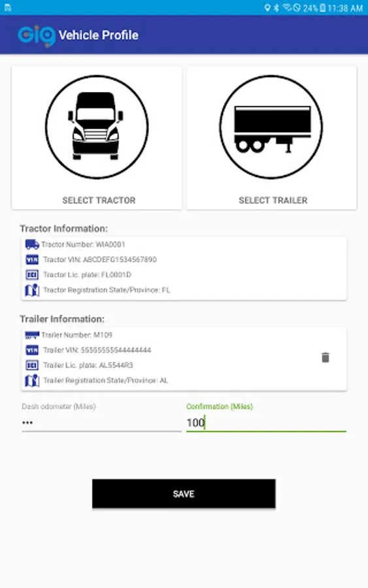This screenshot has width=368, height=588.
Task: Click the GIG logo in header
Action: (x=37, y=36)
